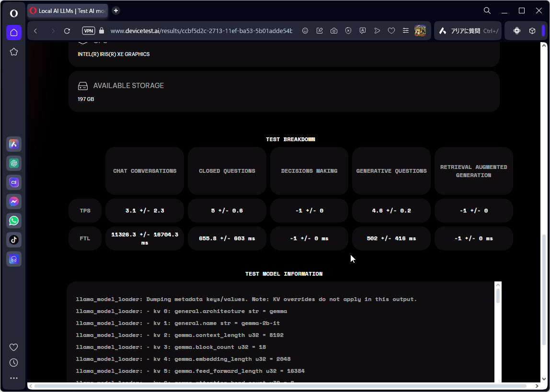Open a new tab with the plus button
Viewport: 550px width, 392px height.
click(115, 10)
